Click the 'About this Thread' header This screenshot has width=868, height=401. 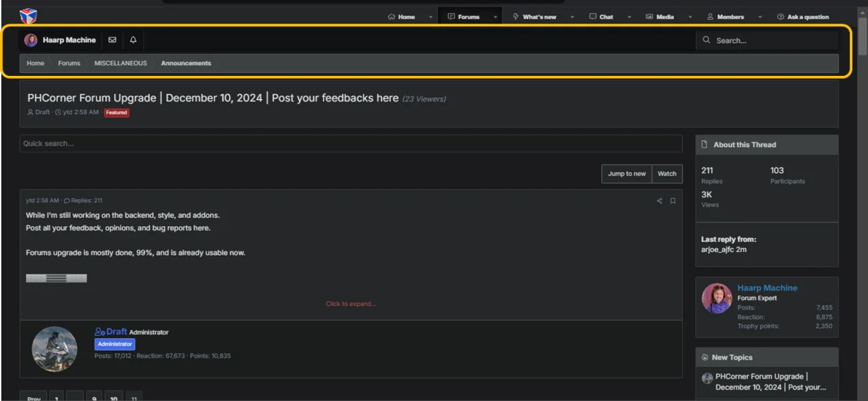click(x=767, y=144)
